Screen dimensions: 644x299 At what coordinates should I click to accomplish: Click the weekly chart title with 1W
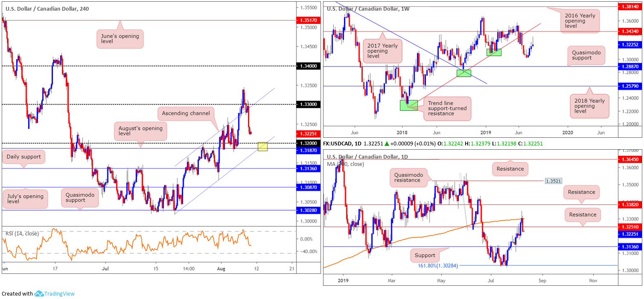click(369, 9)
